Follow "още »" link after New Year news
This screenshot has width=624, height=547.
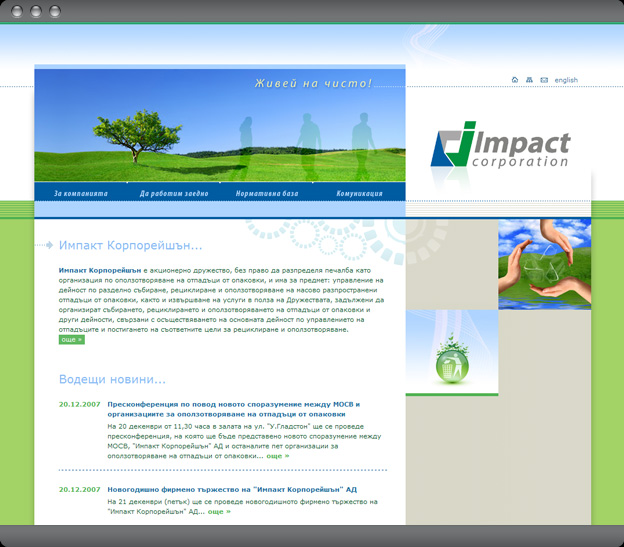[219, 512]
